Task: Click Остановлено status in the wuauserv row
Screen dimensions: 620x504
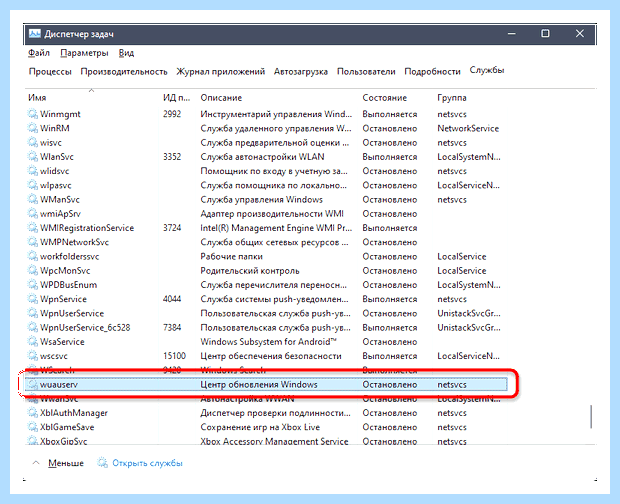Action: [x=389, y=385]
